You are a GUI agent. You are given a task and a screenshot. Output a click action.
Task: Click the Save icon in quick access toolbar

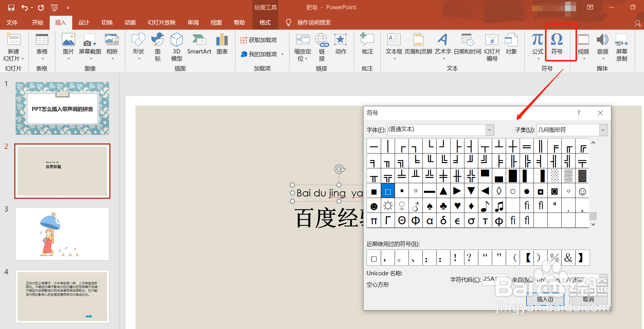pyautogui.click(x=11, y=7)
